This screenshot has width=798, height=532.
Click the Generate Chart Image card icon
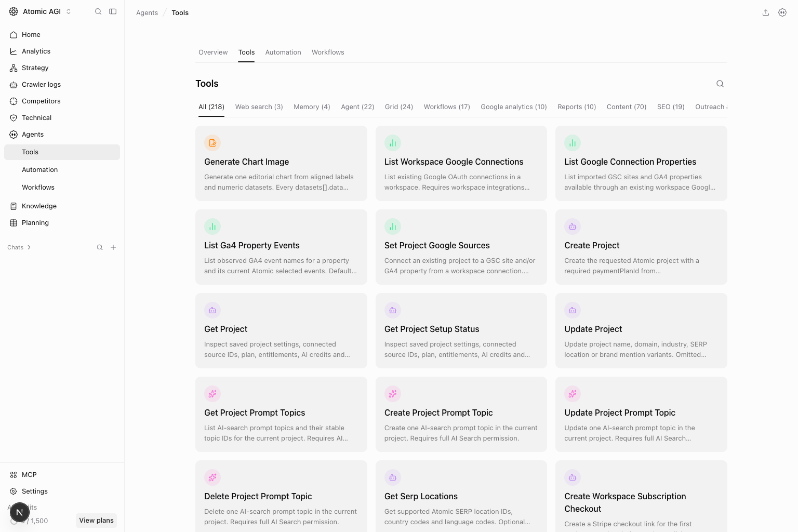tap(212, 143)
